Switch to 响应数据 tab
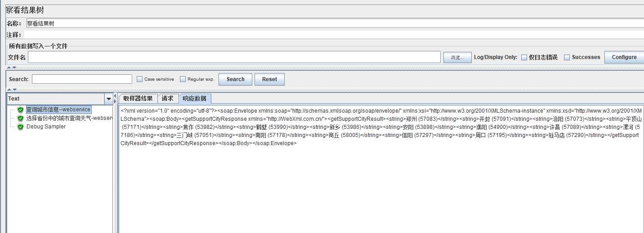The height and width of the screenshot is (233, 644). [x=195, y=98]
